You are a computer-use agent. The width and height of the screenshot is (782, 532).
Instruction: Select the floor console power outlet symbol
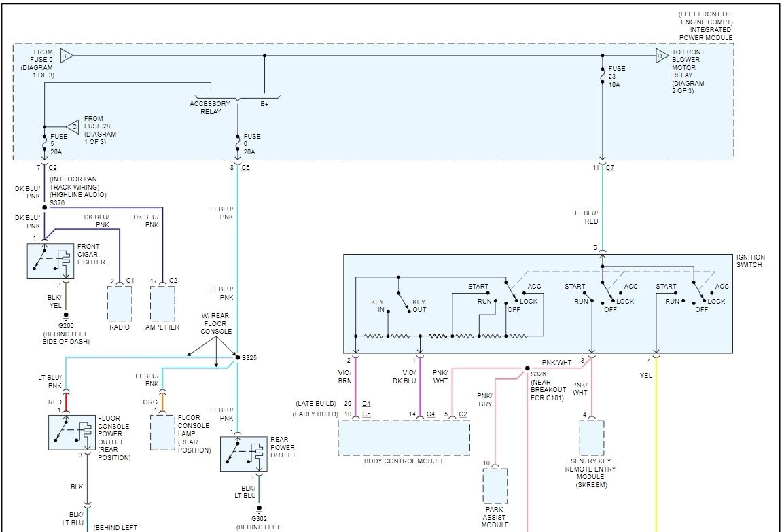pyautogui.click(x=72, y=433)
